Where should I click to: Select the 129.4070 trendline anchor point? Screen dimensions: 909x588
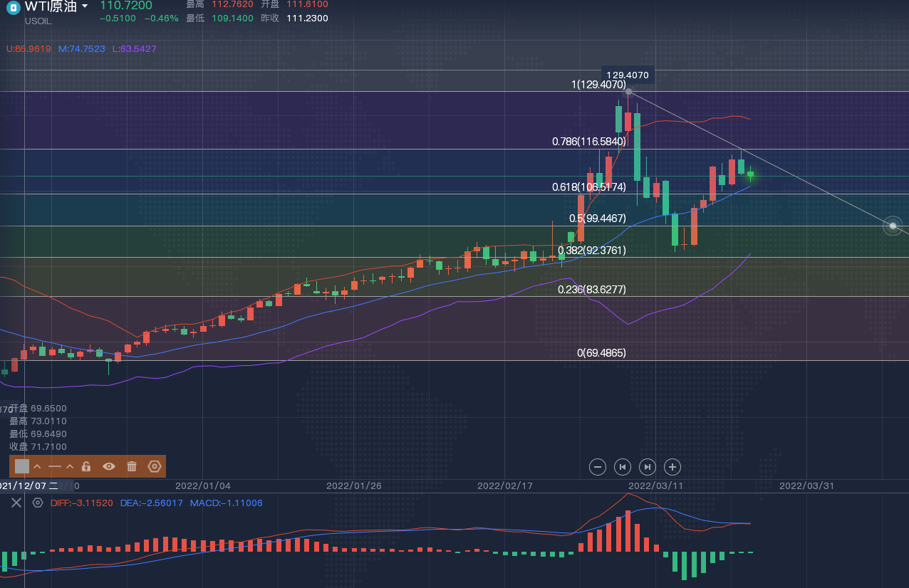tap(628, 91)
